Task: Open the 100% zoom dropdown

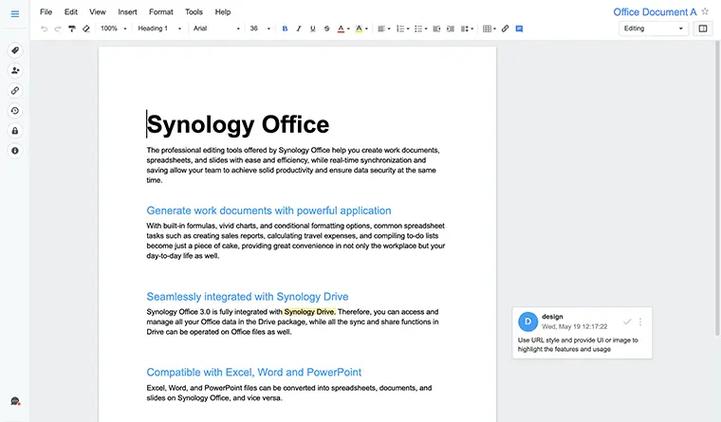Action: tap(113, 29)
